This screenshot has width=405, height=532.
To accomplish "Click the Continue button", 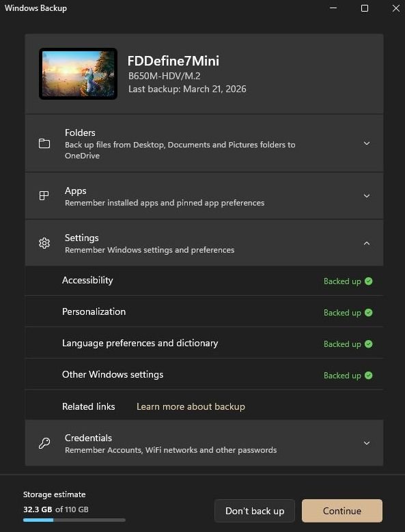I will tap(342, 511).
